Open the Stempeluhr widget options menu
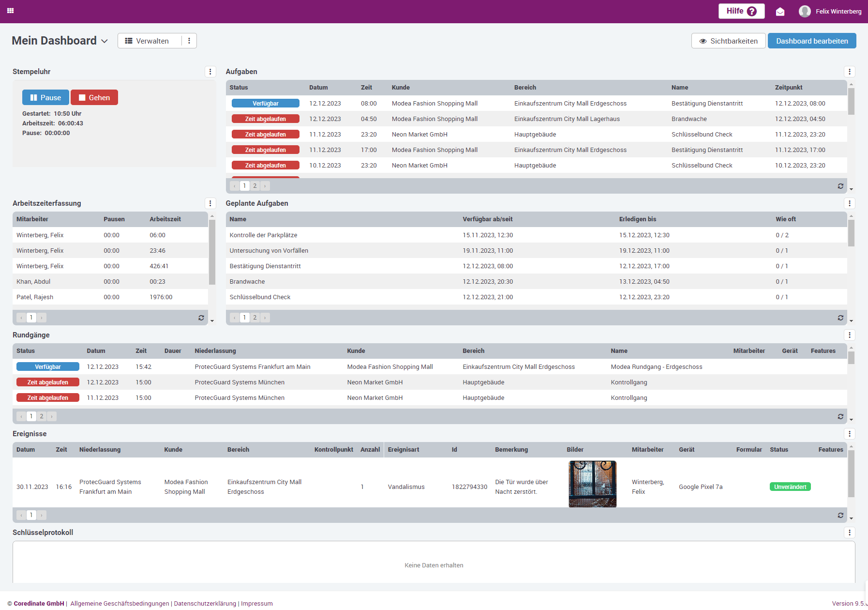The height and width of the screenshot is (610, 868). coord(210,72)
